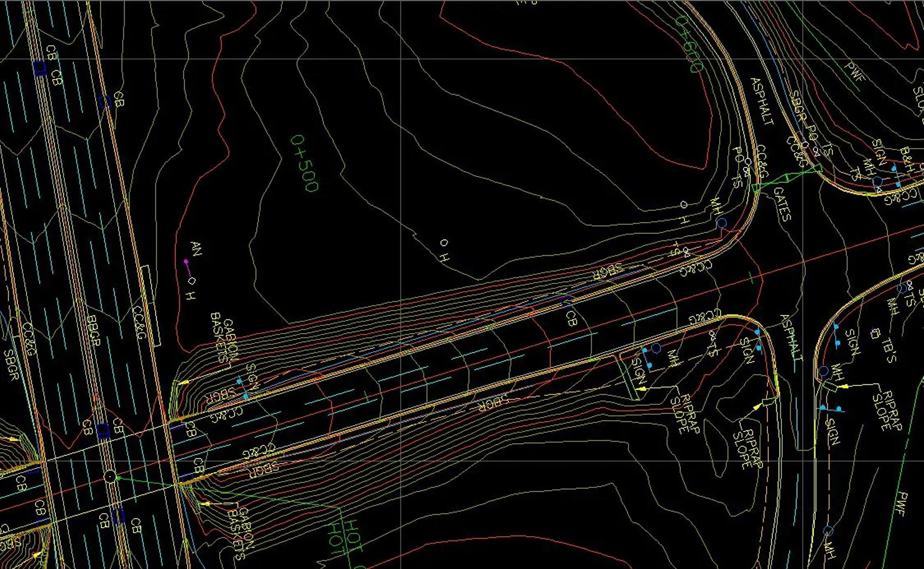
Task: Click the RIPRAP SLOPE callout beneath TB'S label
Action: [887, 410]
